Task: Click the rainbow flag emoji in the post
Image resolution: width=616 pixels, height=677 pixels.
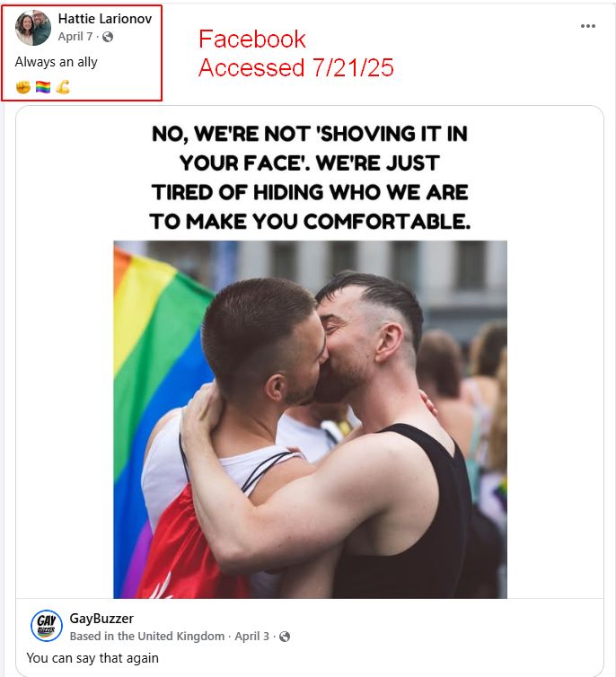Action: (x=43, y=87)
